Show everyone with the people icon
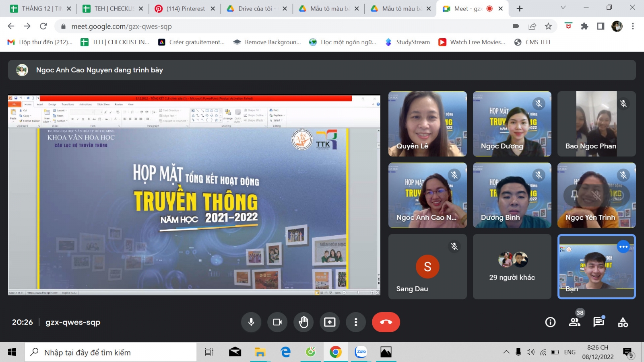The width and height of the screenshot is (644, 362). (x=574, y=322)
